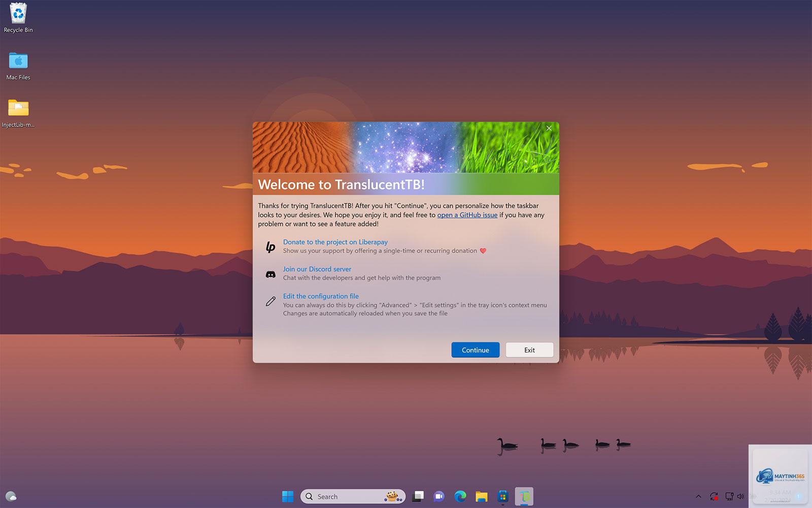Open the Windows Start menu
The image size is (812, 508).
(x=287, y=496)
